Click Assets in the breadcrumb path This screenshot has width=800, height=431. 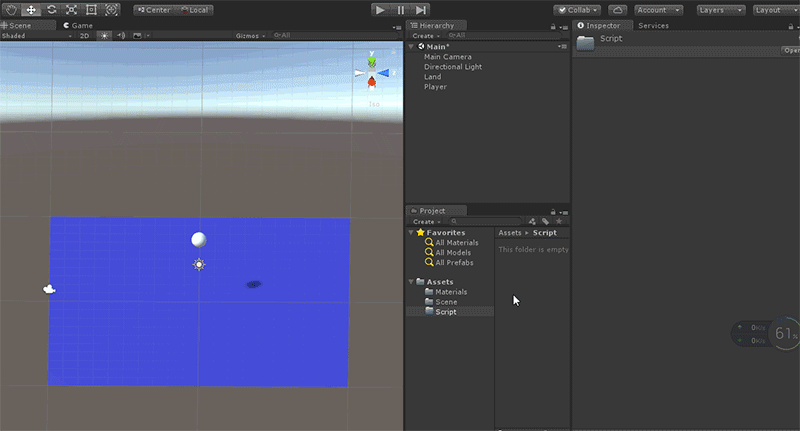510,233
